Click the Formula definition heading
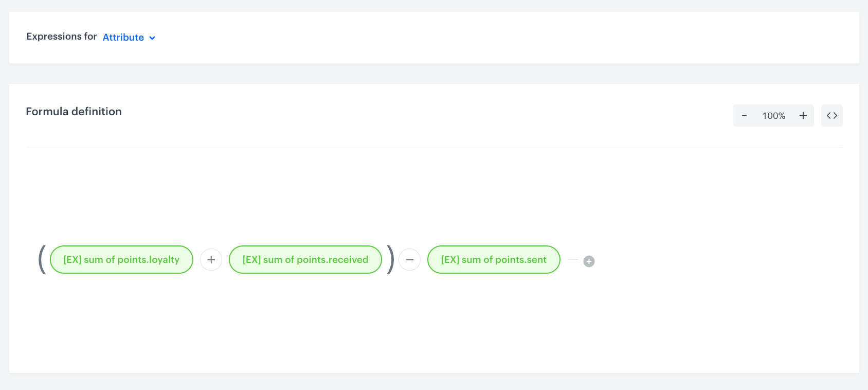Viewport: 868px width, 390px height. coord(74,112)
